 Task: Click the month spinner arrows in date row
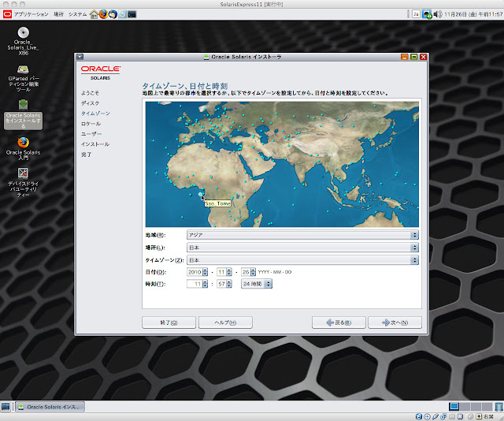tap(229, 272)
